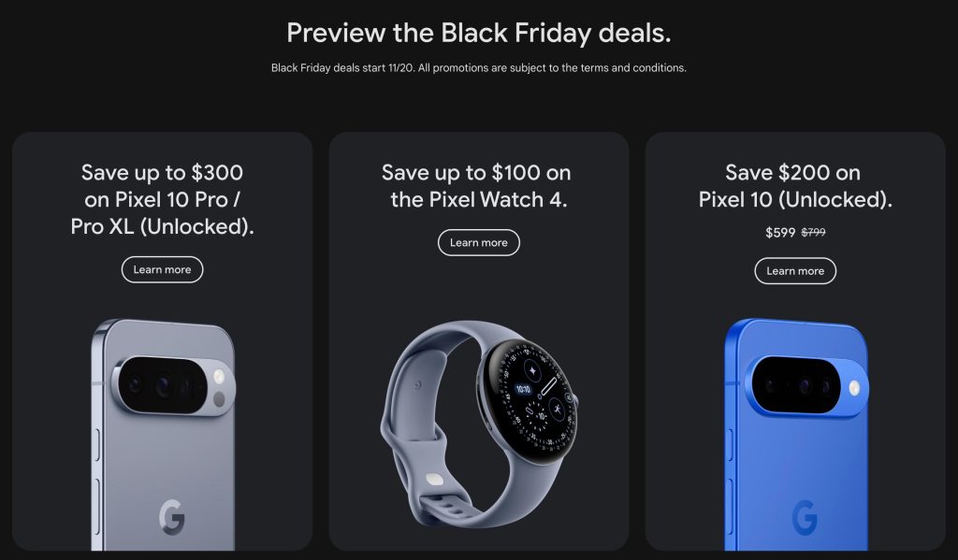Open Learn more for Pixel Watch 4
Screen dimensions: 958x560
pos(478,242)
